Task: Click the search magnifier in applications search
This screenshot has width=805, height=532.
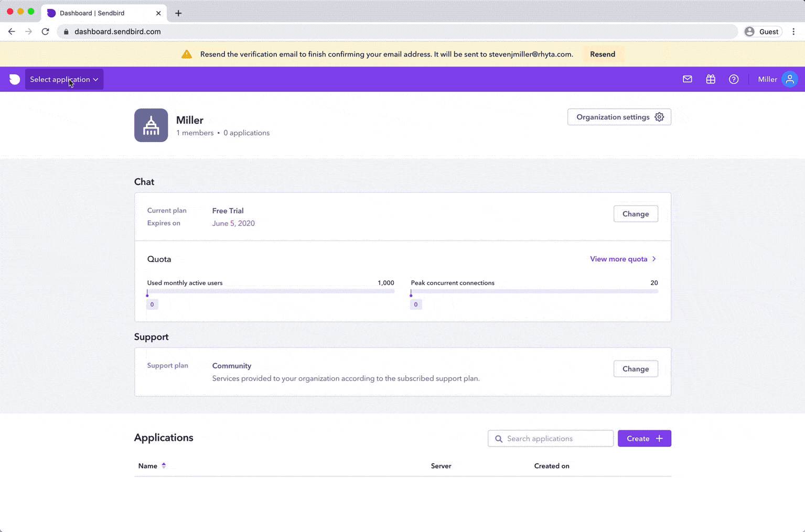Action: point(498,438)
